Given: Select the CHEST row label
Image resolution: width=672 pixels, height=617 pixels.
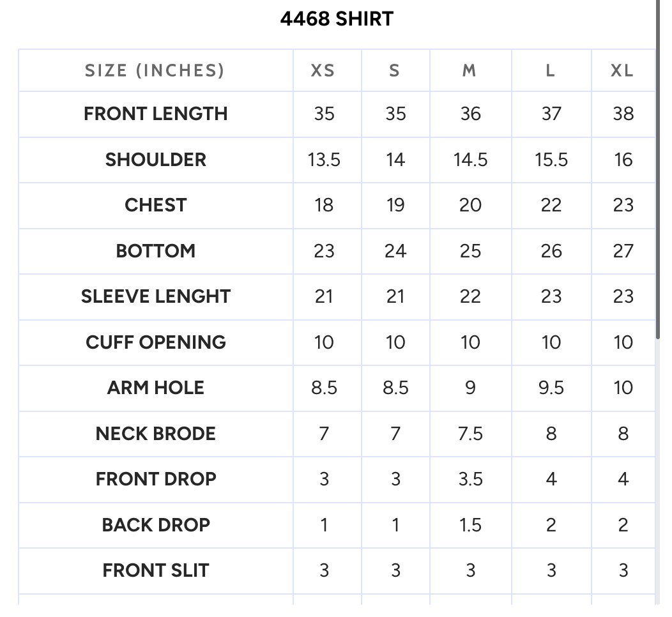Looking at the screenshot, I should click(156, 205).
